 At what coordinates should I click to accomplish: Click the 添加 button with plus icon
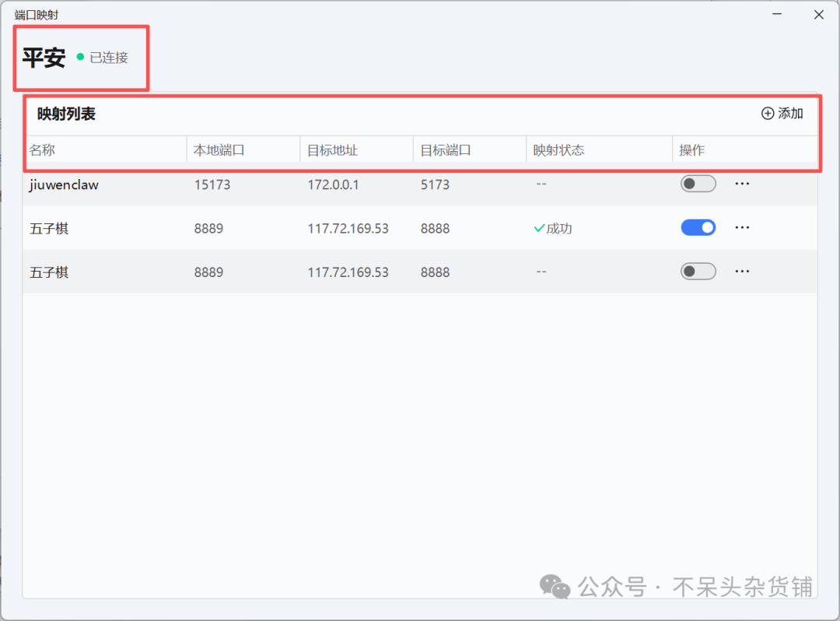(782, 114)
